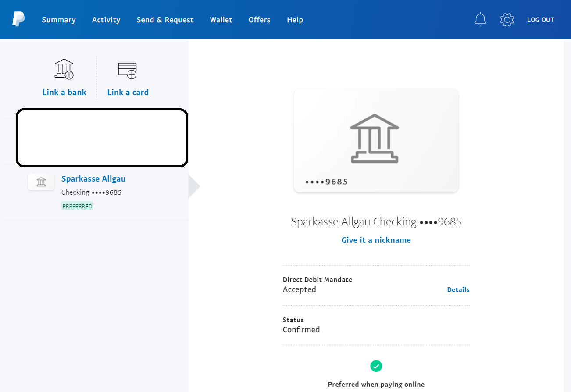Open the notifications bell
The width and height of the screenshot is (571, 392).
[480, 19]
